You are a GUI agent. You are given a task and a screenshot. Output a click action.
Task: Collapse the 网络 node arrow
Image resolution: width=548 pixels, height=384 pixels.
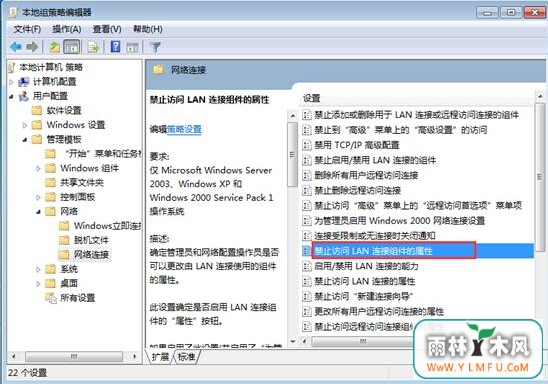click(x=38, y=212)
